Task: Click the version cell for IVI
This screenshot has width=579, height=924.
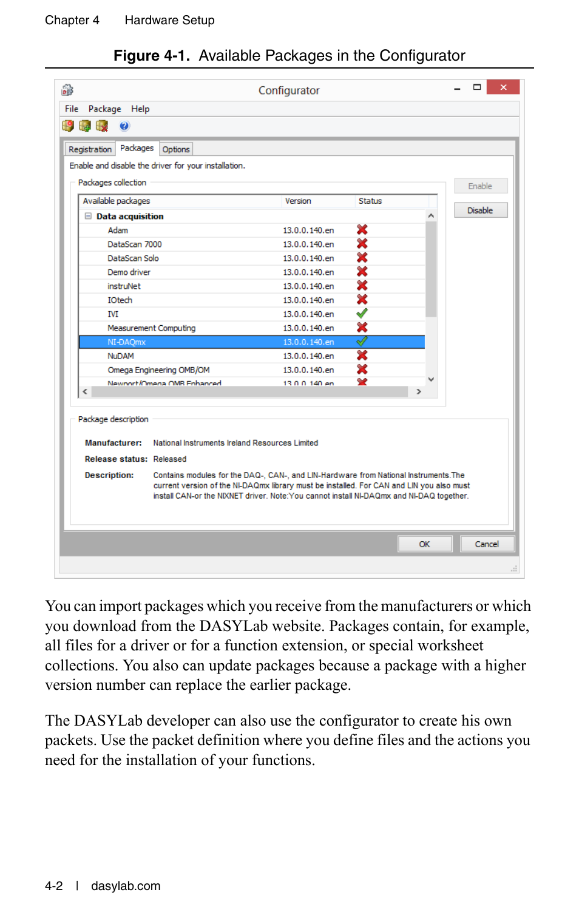Action: (x=308, y=314)
